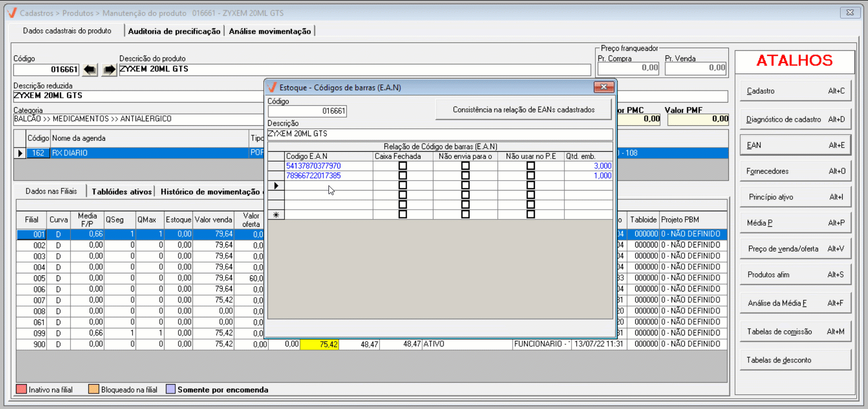Check Não envia para o for EAN 54137870377970

click(466, 166)
